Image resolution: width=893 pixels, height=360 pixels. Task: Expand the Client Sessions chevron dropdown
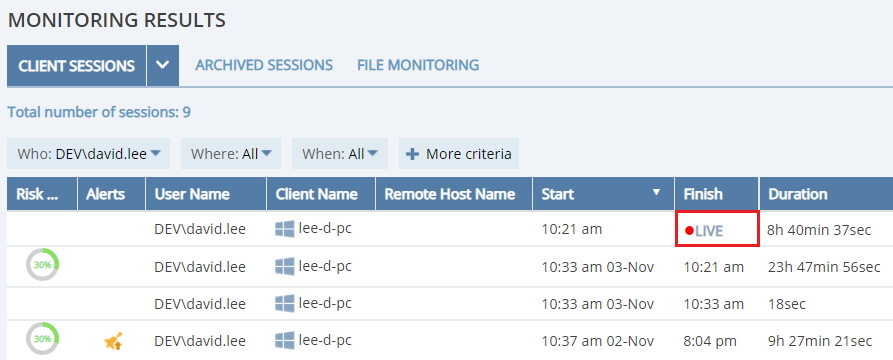click(163, 66)
